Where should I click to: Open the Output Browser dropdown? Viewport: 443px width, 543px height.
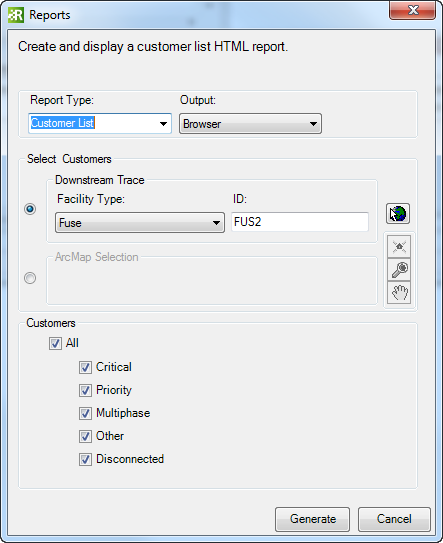(x=250, y=124)
